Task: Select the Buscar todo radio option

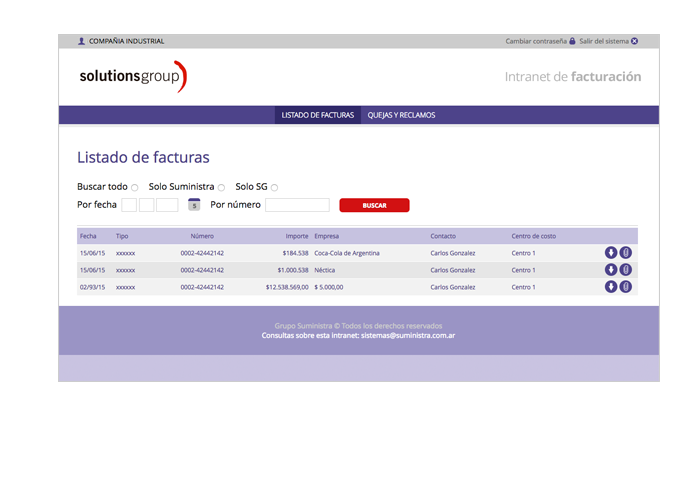Action: [x=135, y=188]
